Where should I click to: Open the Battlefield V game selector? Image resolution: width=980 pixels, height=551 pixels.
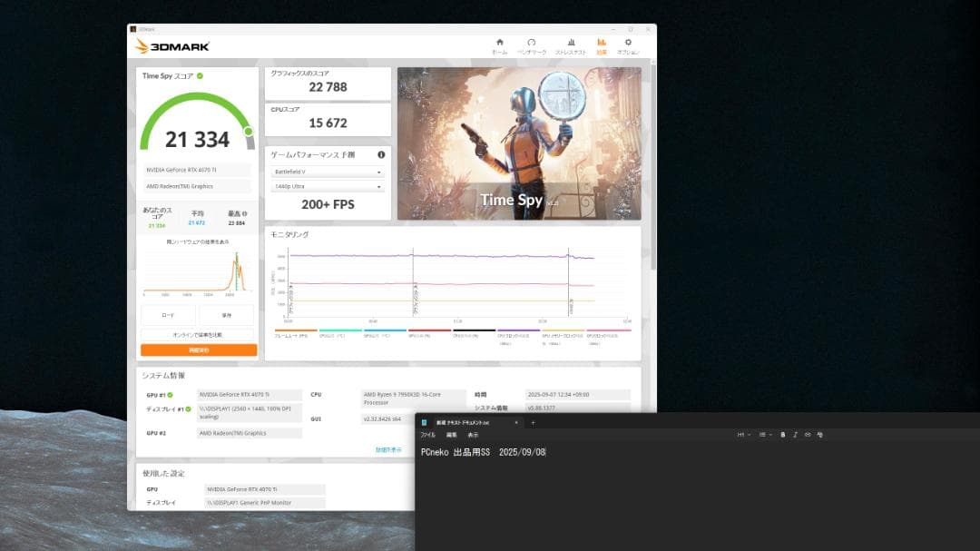tap(327, 171)
